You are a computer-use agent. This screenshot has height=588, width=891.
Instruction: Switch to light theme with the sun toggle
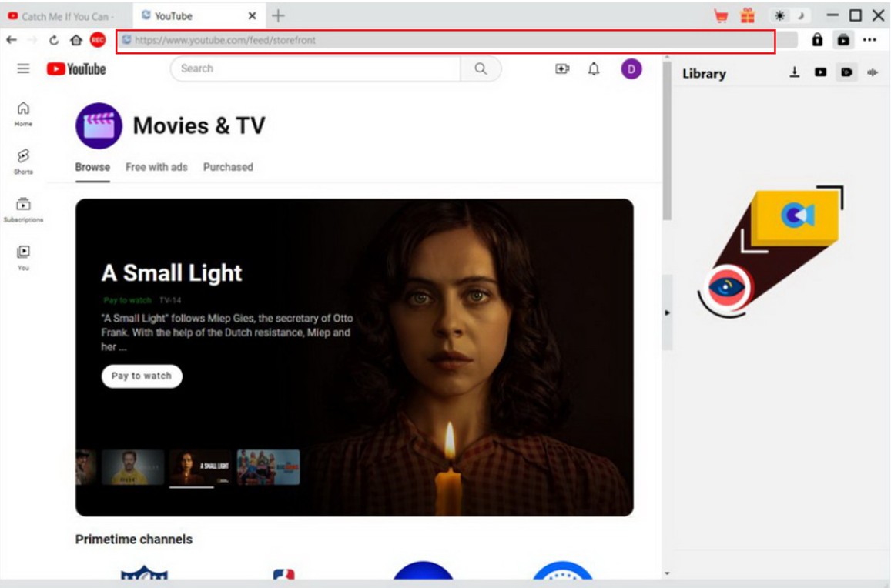tap(778, 15)
